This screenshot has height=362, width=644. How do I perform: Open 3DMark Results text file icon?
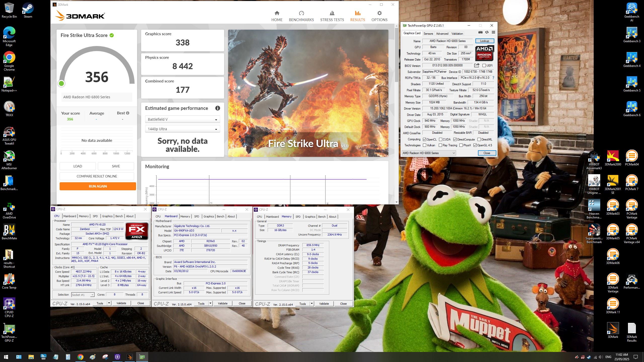(632, 332)
